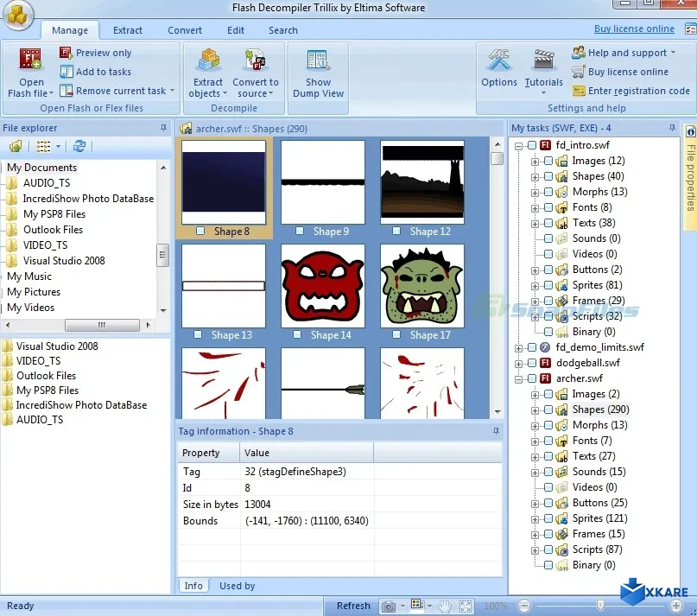Click the application orb menu button
The image size is (697, 616).
[18, 15]
